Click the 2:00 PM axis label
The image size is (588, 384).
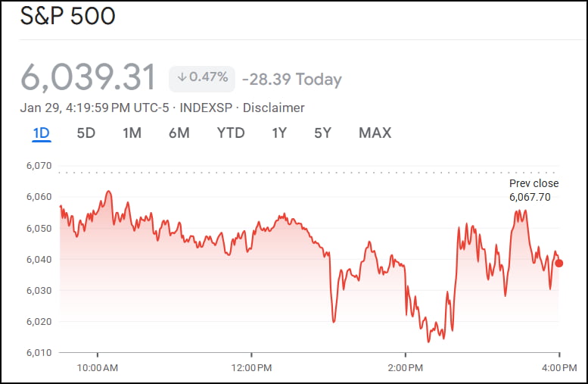point(406,368)
